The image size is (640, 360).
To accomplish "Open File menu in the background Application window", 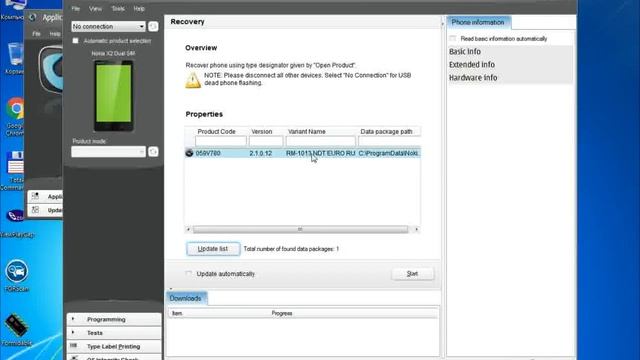I will [36, 34].
